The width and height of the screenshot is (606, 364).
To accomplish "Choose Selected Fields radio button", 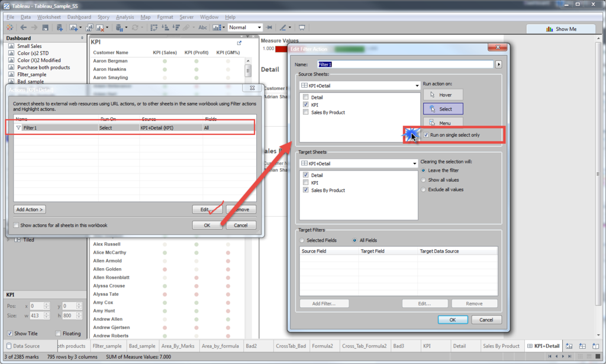I will pos(302,240).
